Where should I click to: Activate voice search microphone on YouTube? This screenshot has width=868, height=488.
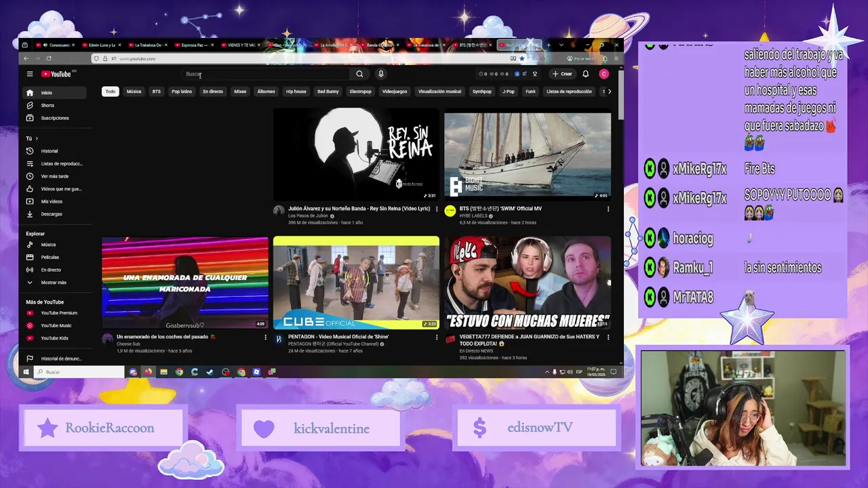[x=381, y=74]
